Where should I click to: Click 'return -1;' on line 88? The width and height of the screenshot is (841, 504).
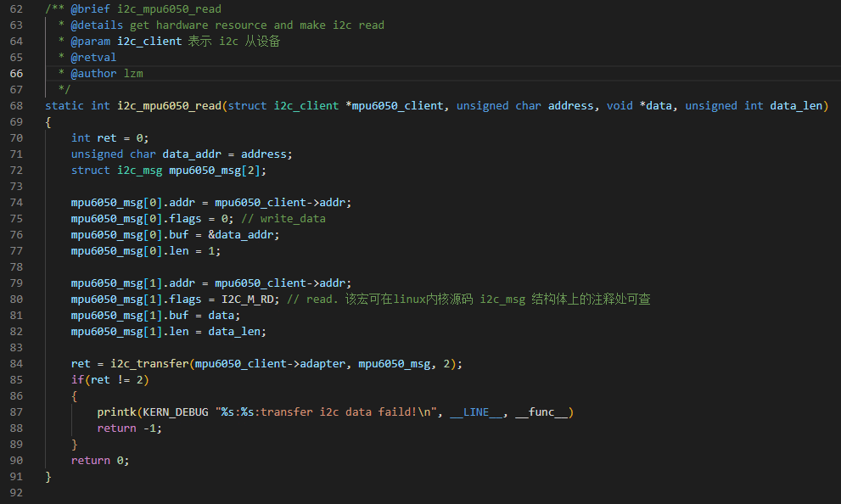point(129,428)
